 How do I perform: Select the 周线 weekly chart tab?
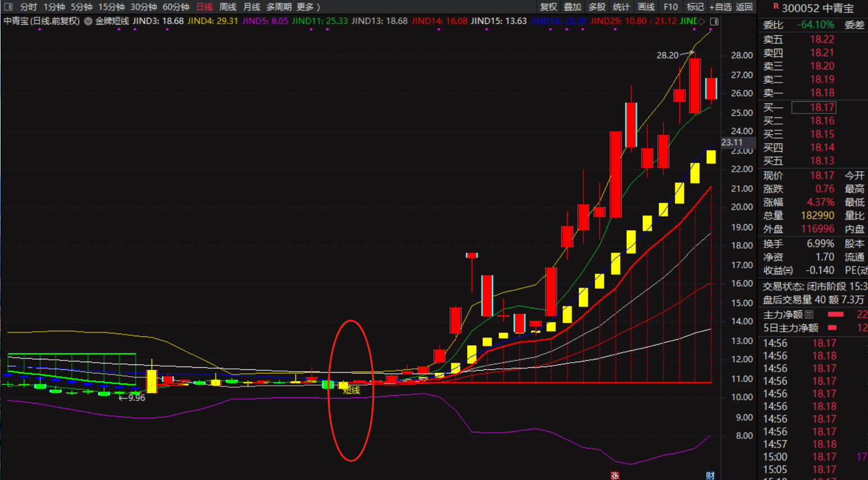pyautogui.click(x=227, y=7)
